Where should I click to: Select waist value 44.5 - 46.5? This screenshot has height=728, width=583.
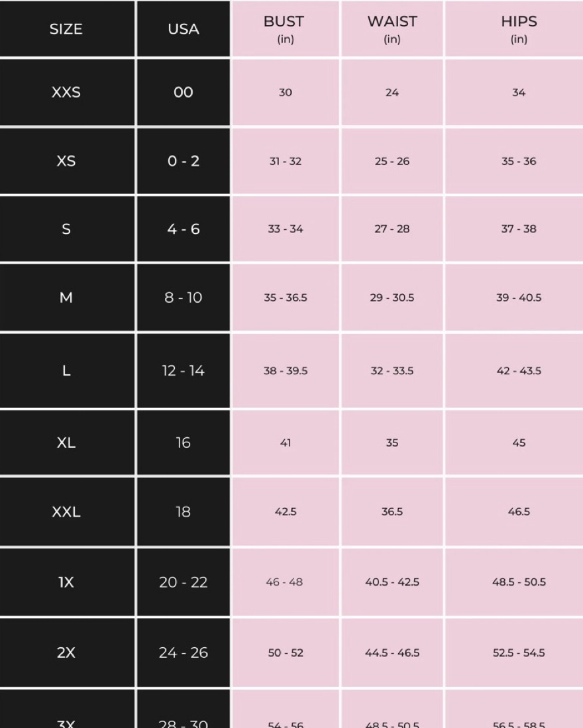392,652
